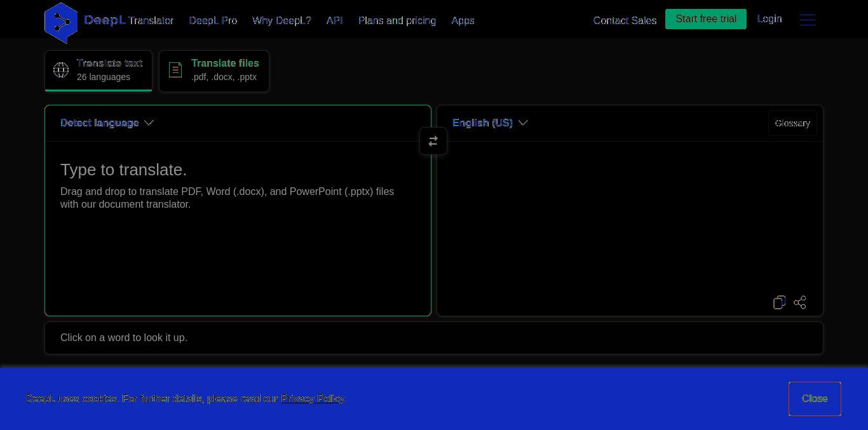Switch to the Translate text tab
Image resolution: width=868 pixels, height=430 pixels.
(98, 71)
